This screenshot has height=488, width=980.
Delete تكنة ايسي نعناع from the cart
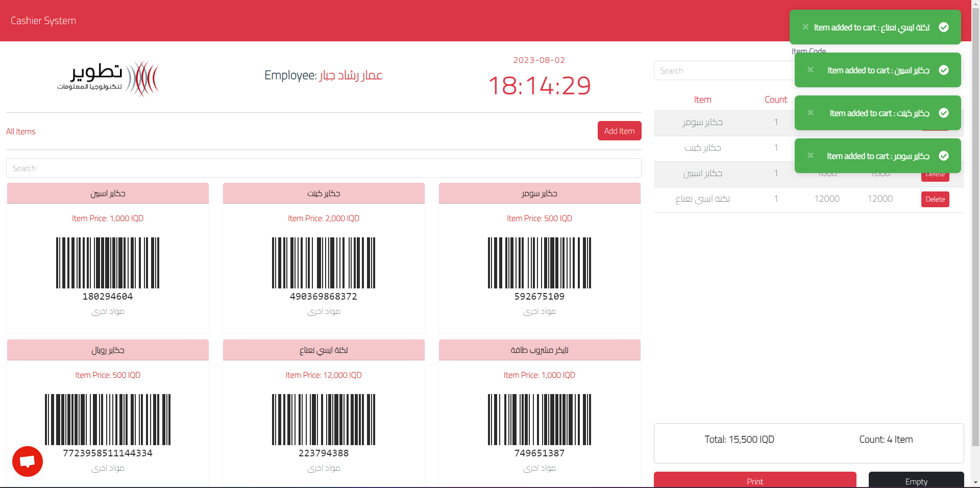935,199
